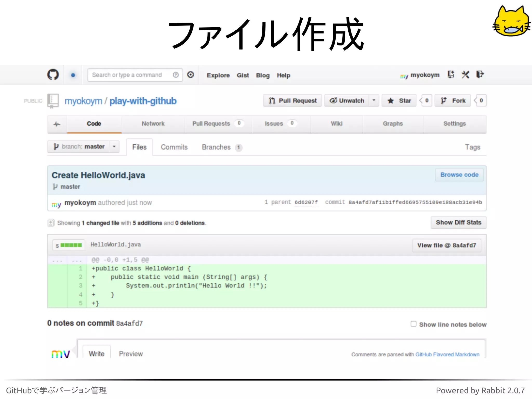Viewport: 532px width, 399px height.
Task: Open account settings tools icon
Action: pyautogui.click(x=465, y=75)
